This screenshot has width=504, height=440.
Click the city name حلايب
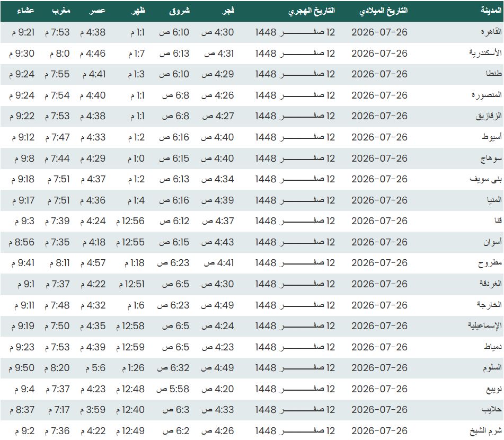[x=491, y=409]
